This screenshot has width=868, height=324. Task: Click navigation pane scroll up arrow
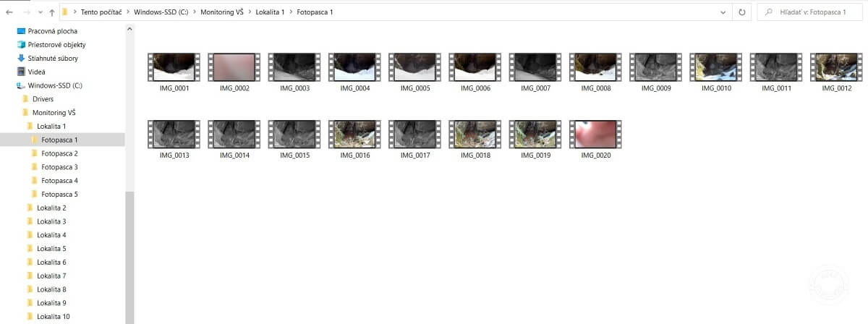pos(129,29)
